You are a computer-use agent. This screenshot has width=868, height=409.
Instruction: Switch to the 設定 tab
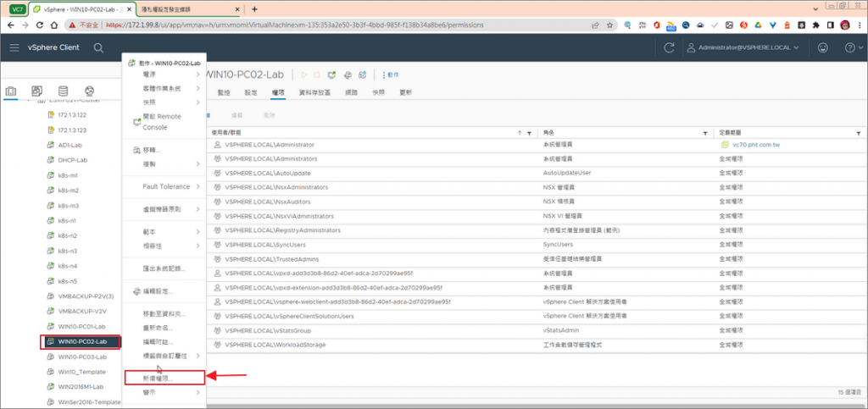(x=251, y=93)
